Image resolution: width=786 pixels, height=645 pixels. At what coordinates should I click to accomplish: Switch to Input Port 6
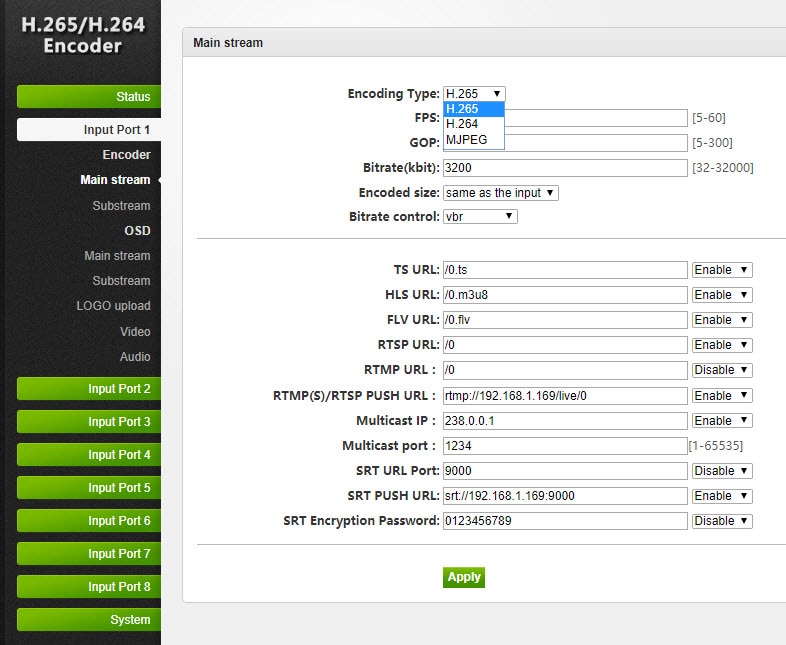tap(89, 521)
